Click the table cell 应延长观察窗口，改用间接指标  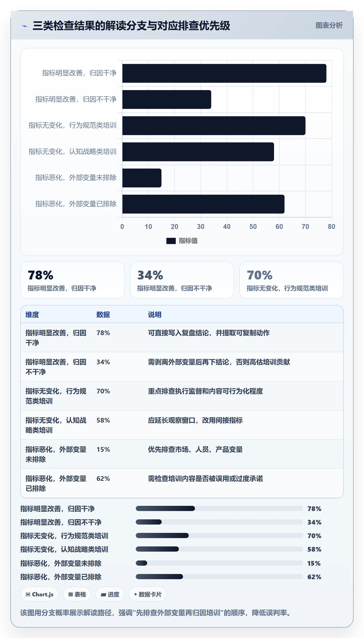[195, 420]
